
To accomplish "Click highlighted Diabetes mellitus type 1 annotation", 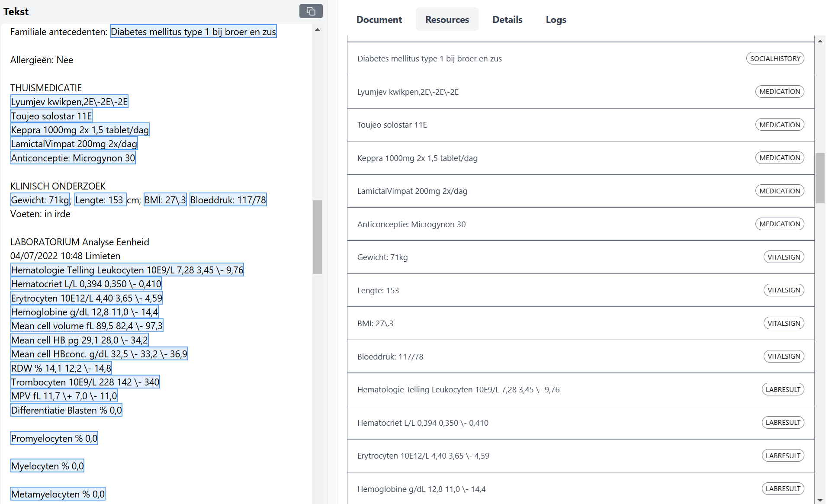I will coord(193,32).
